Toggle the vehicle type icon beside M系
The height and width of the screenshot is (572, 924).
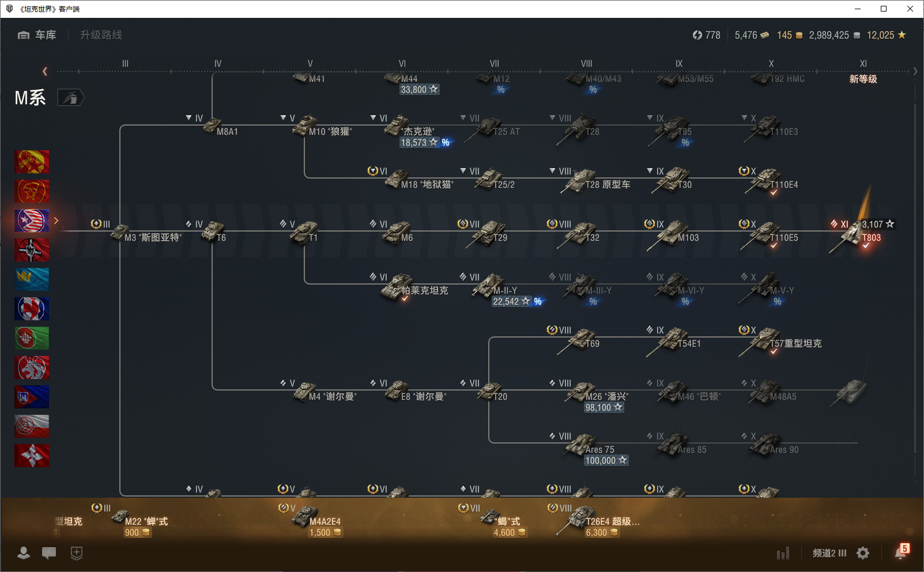pyautogui.click(x=70, y=98)
